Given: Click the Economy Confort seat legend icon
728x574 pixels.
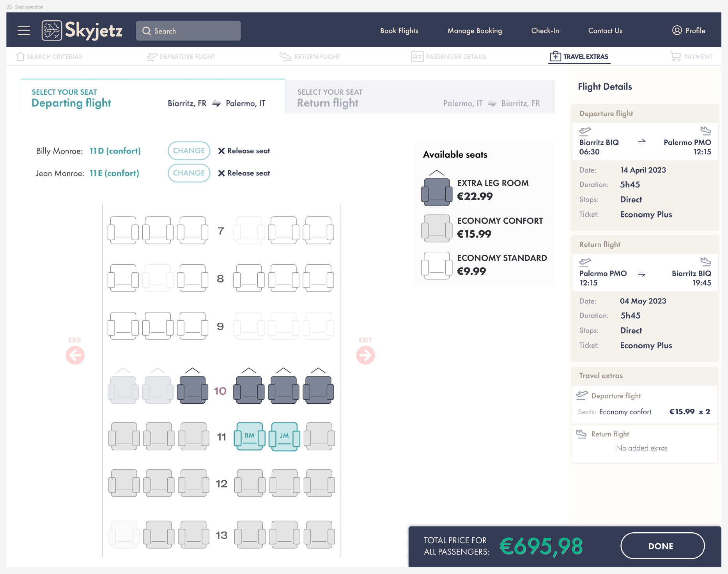Looking at the screenshot, I should click(437, 228).
